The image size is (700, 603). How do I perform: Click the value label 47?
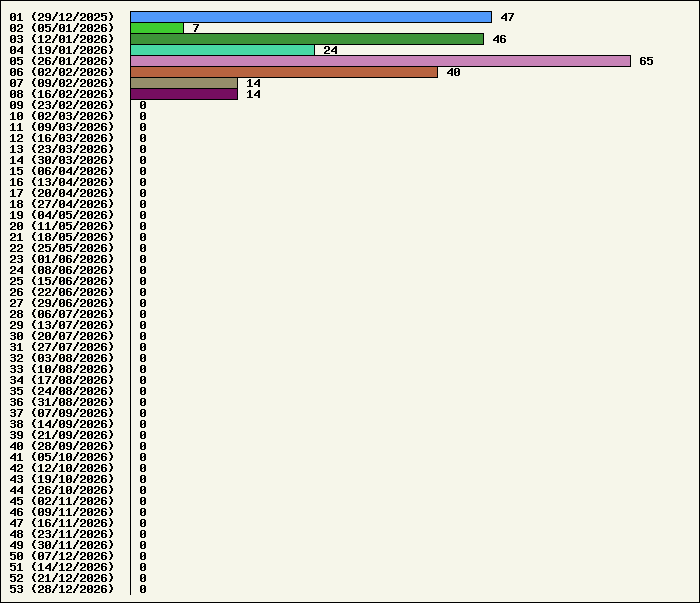[x=507, y=17]
